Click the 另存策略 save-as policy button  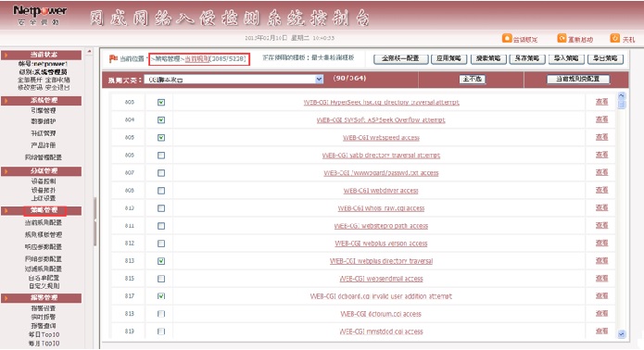pyautogui.click(x=527, y=58)
